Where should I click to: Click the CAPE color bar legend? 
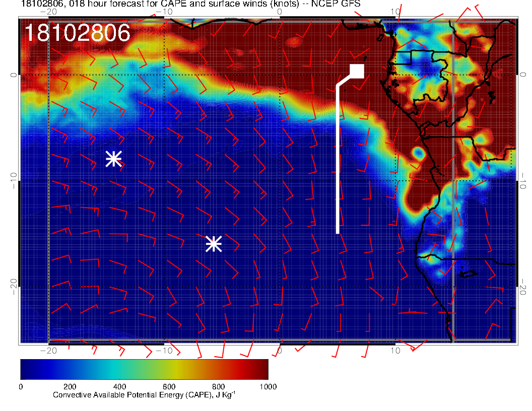pos(144,369)
